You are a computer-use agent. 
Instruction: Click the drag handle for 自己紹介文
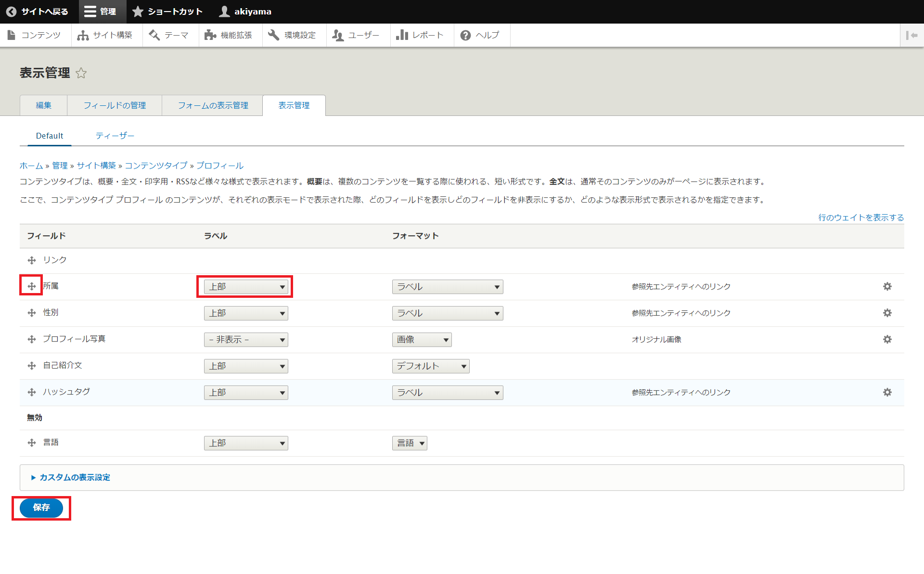tap(32, 366)
